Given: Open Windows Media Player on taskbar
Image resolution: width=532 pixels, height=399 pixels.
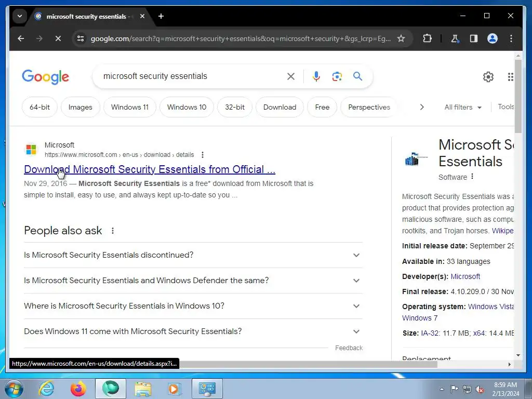Looking at the screenshot, I should pyautogui.click(x=175, y=389).
